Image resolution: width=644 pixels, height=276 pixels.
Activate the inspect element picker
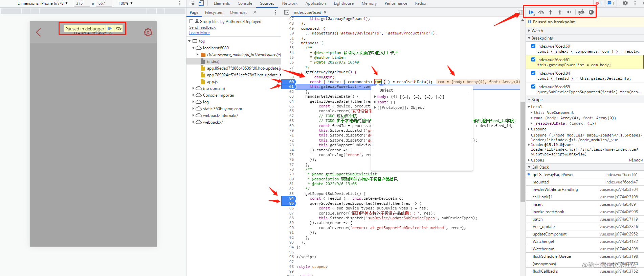(x=192, y=3)
